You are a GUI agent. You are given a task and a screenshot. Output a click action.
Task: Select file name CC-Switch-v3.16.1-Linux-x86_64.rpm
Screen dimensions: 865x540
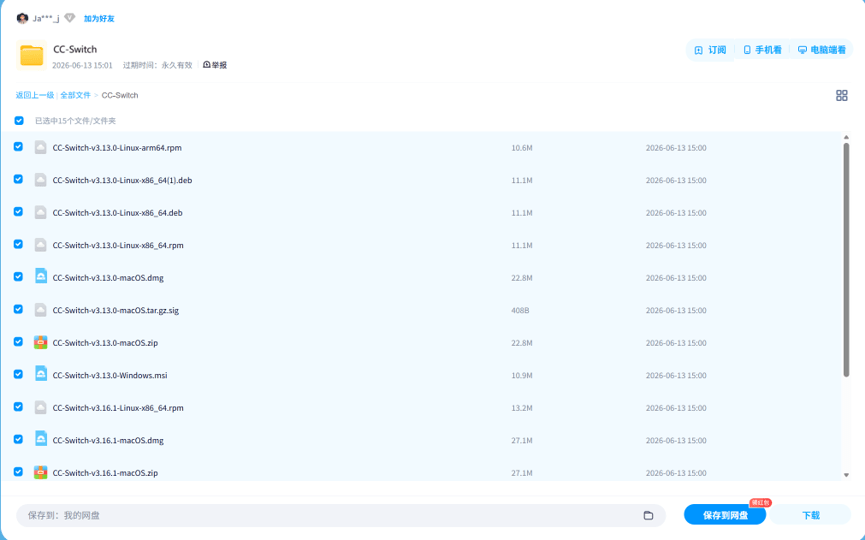(x=118, y=408)
